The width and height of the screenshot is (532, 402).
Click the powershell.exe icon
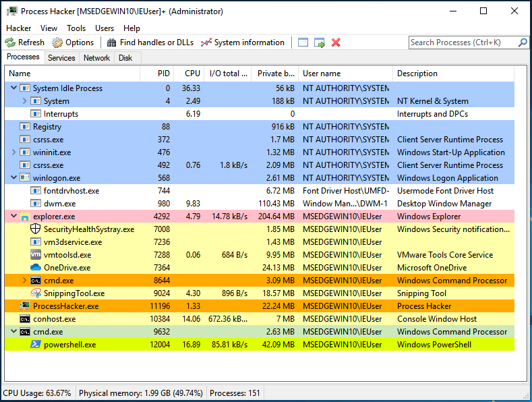tap(36, 344)
